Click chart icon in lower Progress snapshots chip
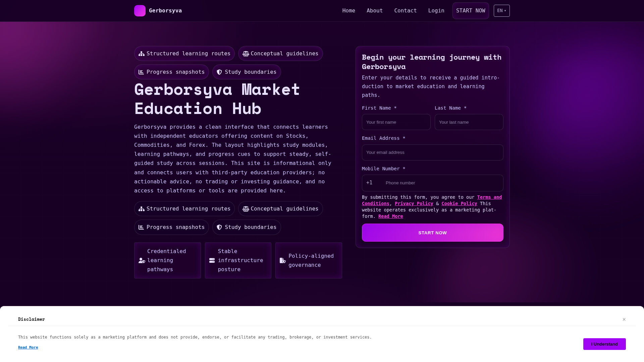 click(141, 227)
